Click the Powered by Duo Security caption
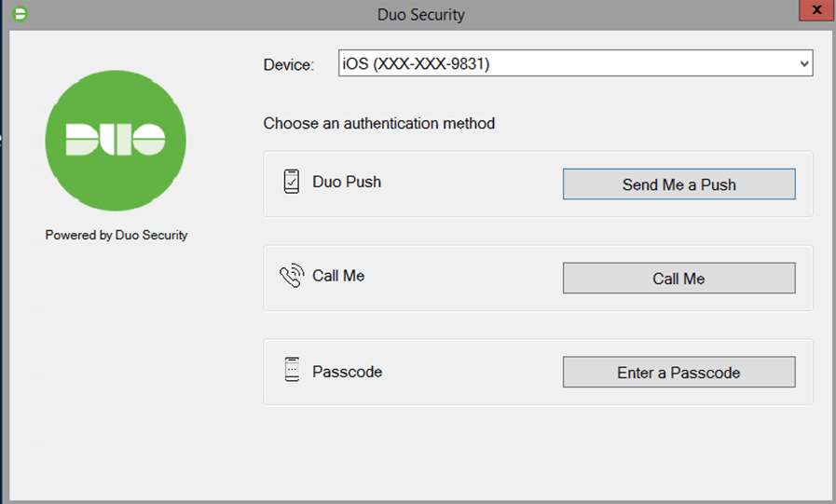Screen dimensions: 836x504 pyautogui.click(x=116, y=236)
